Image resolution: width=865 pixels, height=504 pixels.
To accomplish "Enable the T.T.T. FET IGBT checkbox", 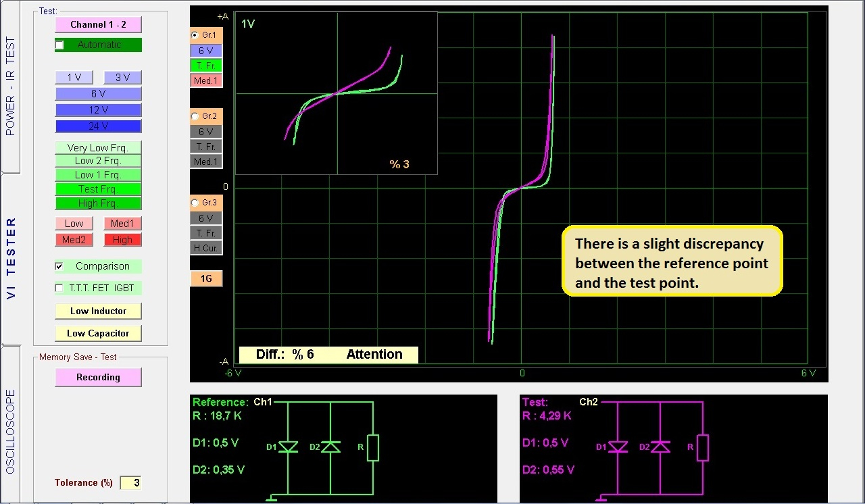I will click(59, 288).
